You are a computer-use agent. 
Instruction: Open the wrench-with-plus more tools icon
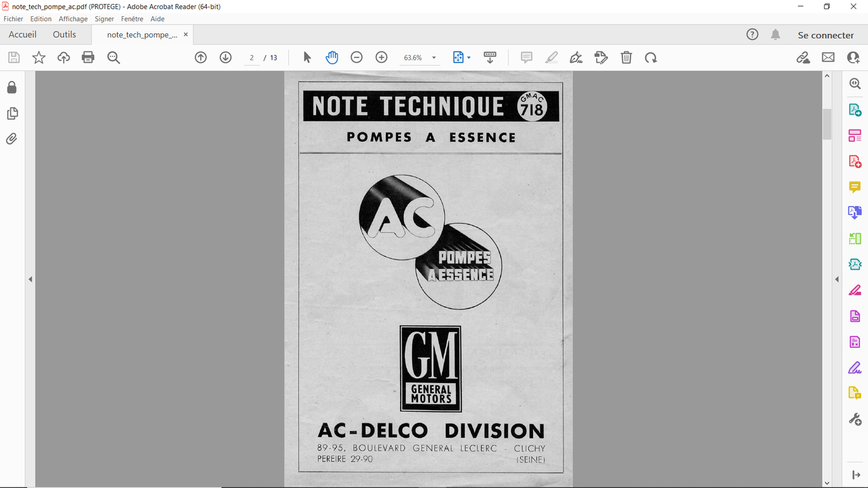point(854,419)
